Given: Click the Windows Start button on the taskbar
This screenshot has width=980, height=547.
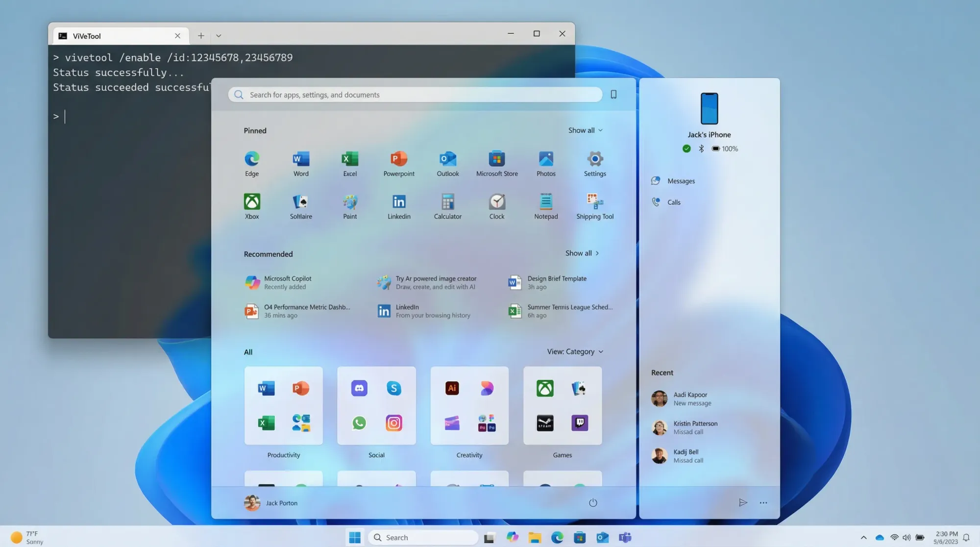Looking at the screenshot, I should pyautogui.click(x=355, y=538).
